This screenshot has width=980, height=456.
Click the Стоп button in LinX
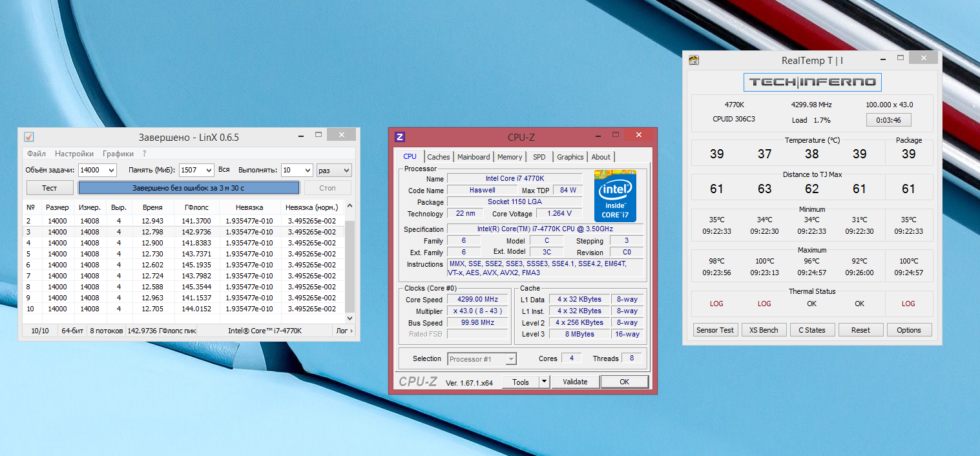328,188
